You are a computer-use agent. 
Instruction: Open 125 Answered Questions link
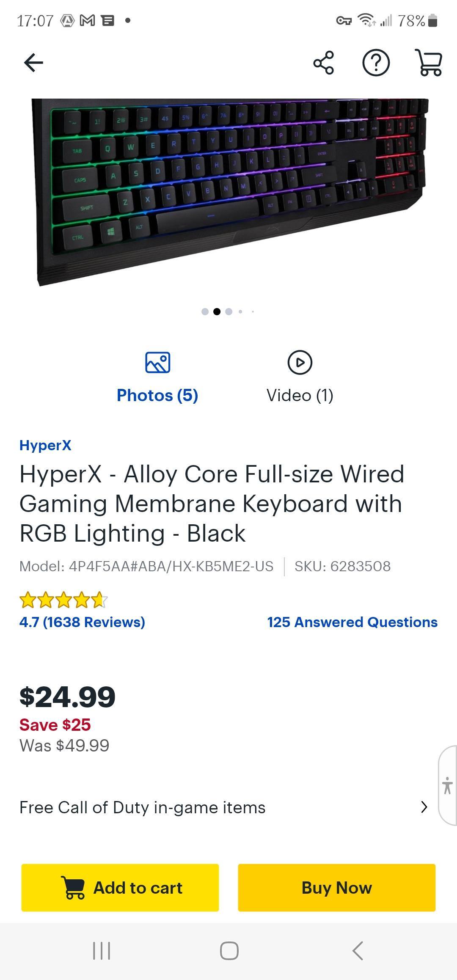pos(352,622)
